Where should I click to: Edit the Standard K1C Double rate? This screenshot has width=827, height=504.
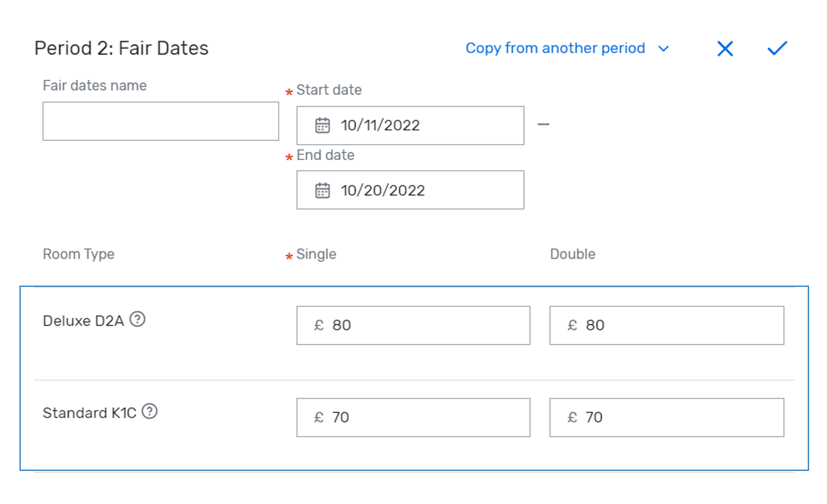click(667, 418)
